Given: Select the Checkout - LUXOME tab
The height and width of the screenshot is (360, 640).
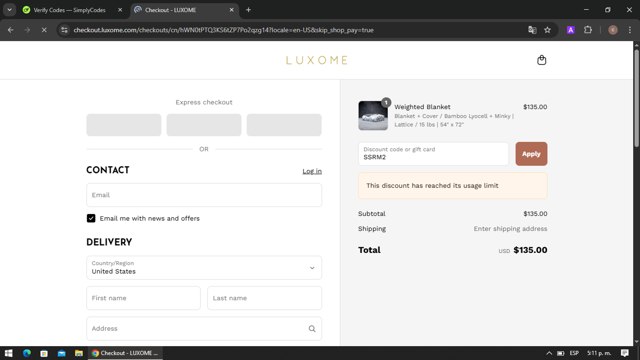Looking at the screenshot, I should click(184, 10).
